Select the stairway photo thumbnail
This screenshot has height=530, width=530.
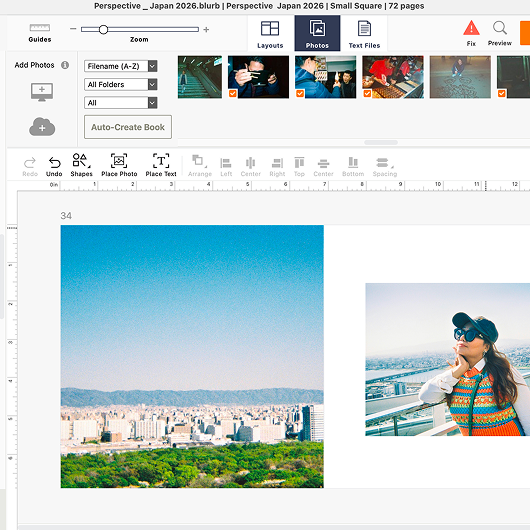(x=200, y=77)
